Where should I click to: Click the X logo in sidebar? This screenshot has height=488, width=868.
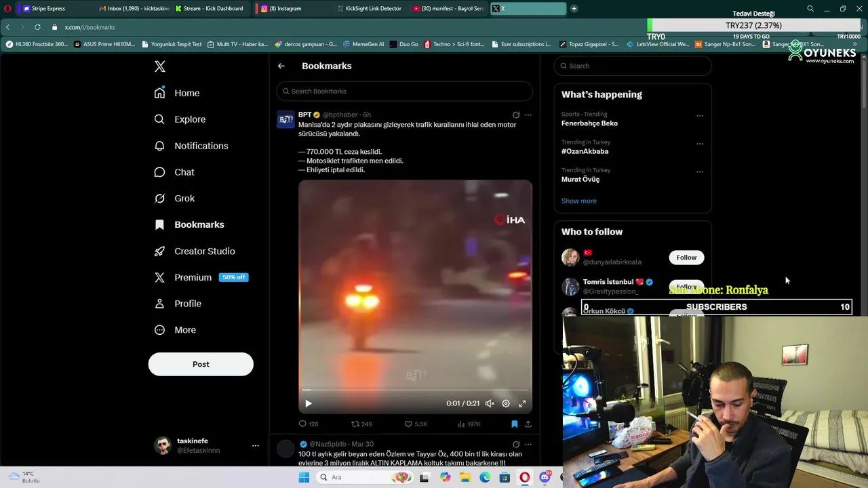160,66
